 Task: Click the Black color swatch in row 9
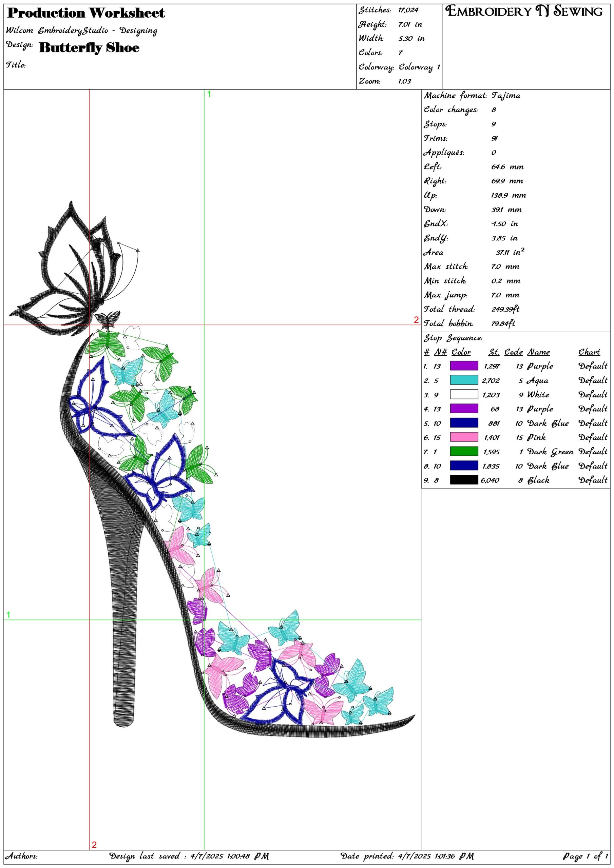click(464, 480)
